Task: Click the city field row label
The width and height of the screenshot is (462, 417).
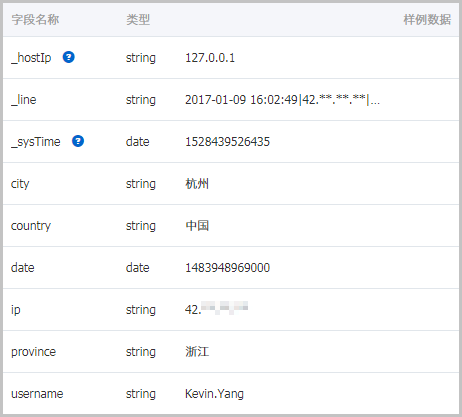Action: 20,184
